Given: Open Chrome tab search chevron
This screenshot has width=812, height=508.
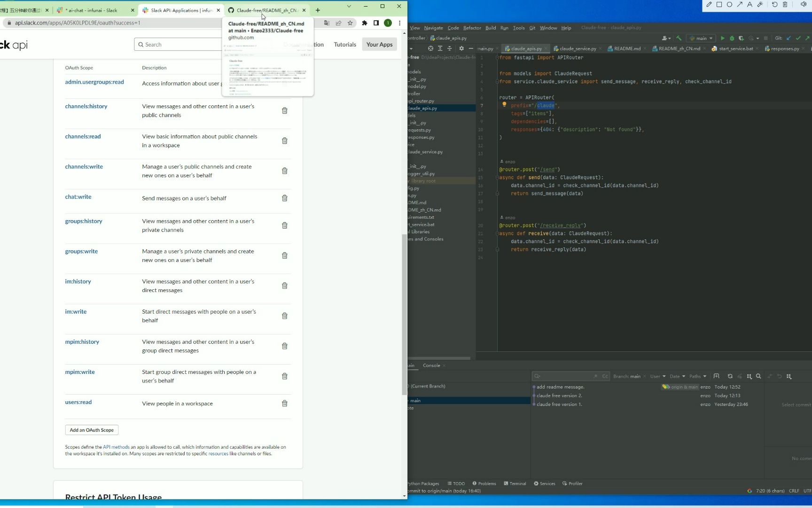Looking at the screenshot, I should [x=349, y=7].
